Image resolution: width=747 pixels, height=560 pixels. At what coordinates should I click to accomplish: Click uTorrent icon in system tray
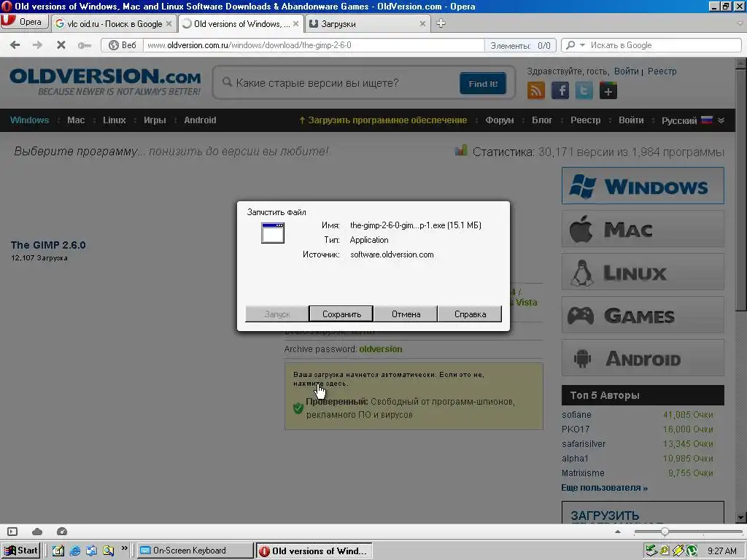pos(692,551)
